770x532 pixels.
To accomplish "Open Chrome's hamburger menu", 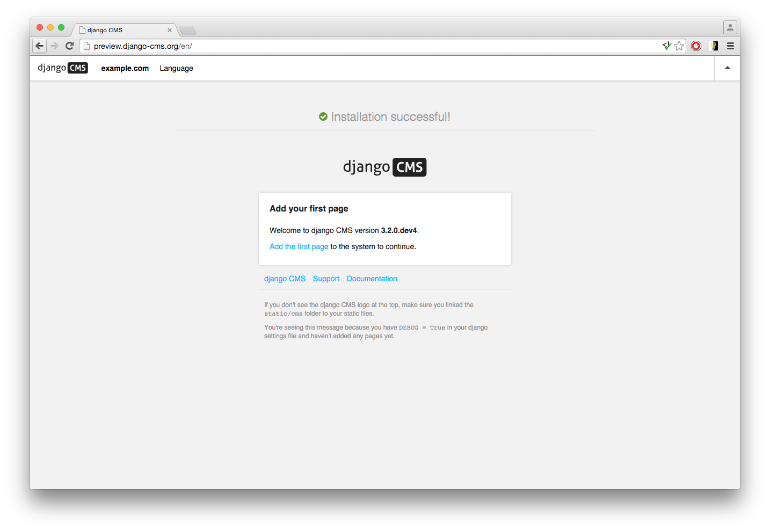I will (x=730, y=46).
